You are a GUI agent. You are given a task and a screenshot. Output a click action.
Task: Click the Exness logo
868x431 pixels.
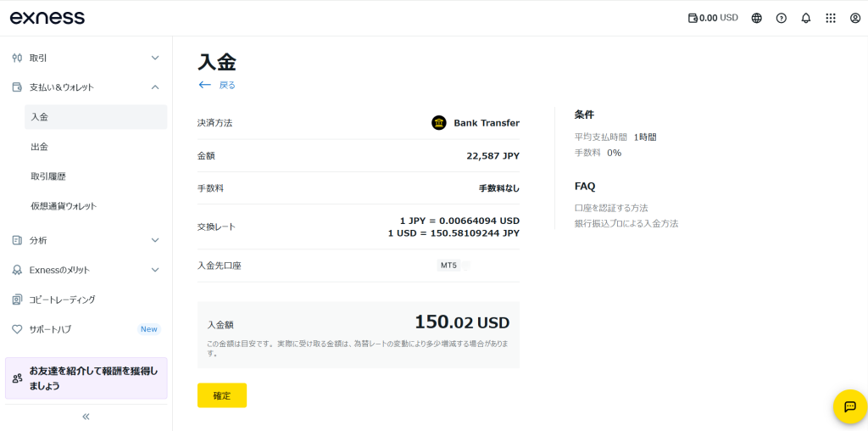(47, 18)
